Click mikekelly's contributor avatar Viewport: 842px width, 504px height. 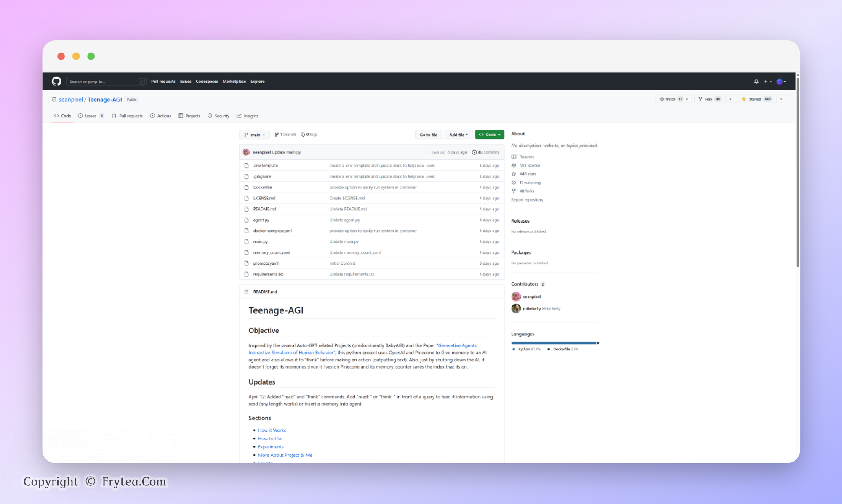[x=516, y=308]
